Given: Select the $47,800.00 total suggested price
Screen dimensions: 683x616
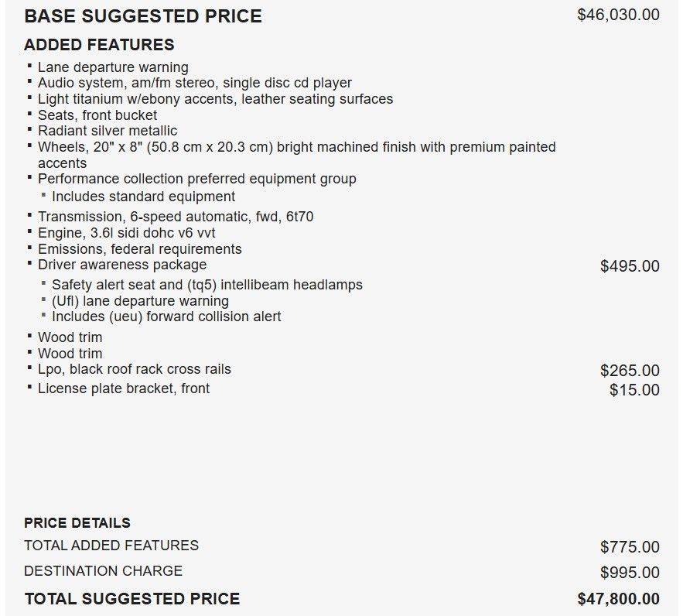Looking at the screenshot, I should click(618, 599).
